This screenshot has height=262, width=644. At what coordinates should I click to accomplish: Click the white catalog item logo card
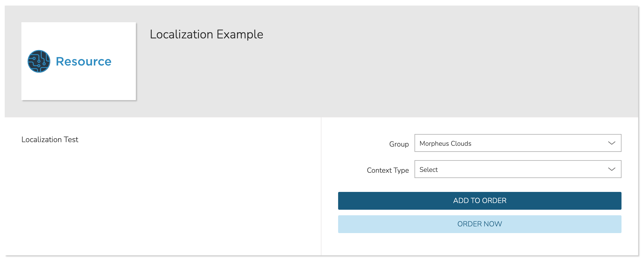(79, 86)
